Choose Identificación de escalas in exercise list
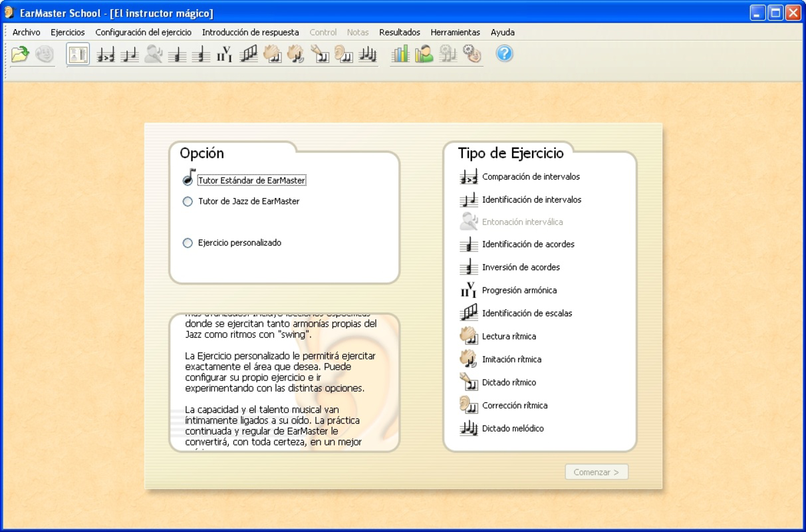Image resolution: width=806 pixels, height=532 pixels. [x=516, y=313]
